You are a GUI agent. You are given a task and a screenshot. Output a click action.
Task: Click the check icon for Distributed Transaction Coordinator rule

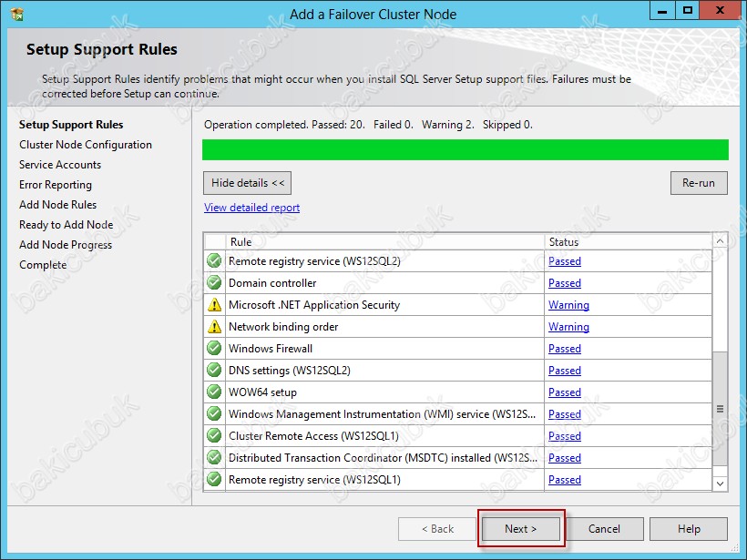coord(214,458)
